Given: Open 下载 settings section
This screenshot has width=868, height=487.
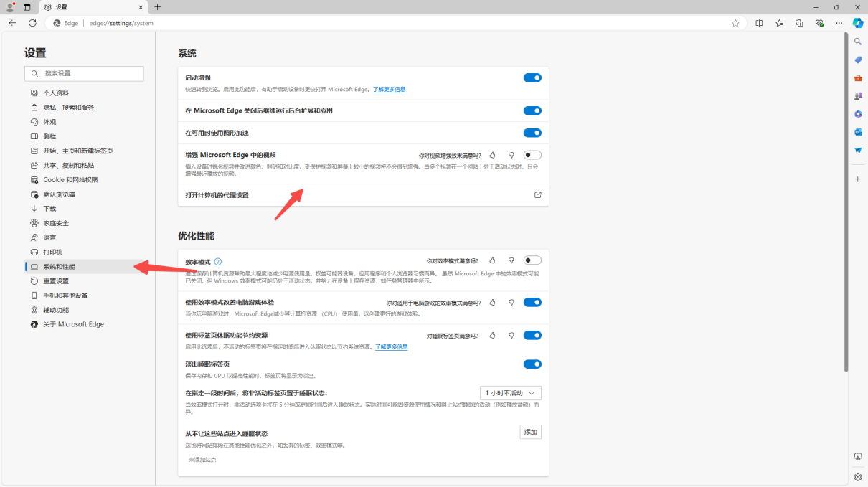Looking at the screenshot, I should [84, 209].
